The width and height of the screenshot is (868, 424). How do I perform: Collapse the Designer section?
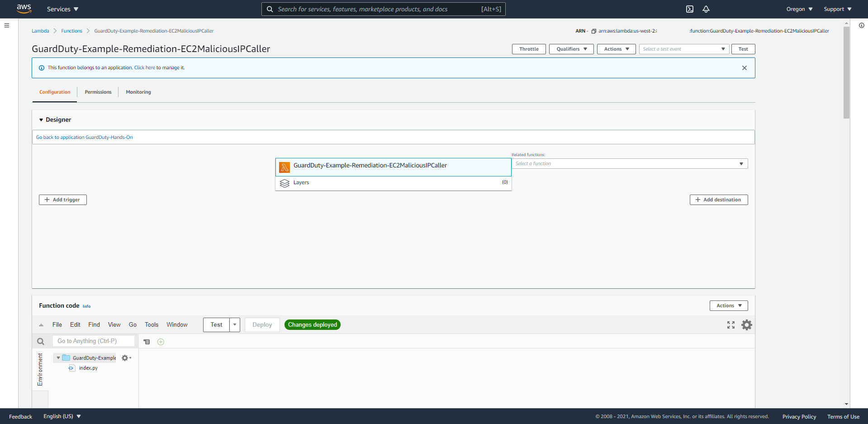41,120
